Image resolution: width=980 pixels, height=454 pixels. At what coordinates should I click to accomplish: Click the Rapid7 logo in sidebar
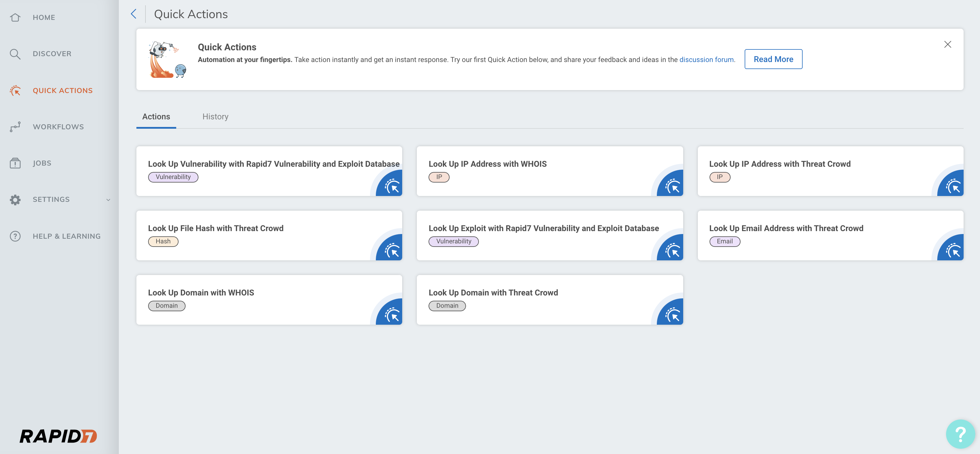pyautogui.click(x=58, y=436)
